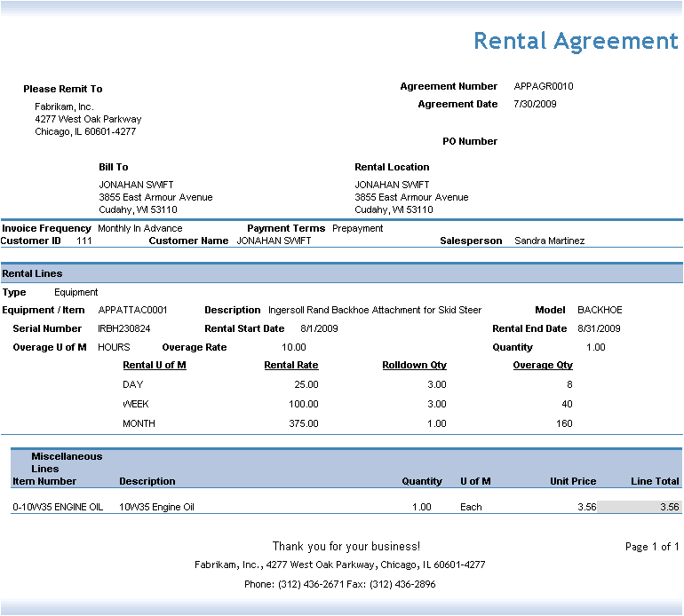
Task: Click the BACKHOE model value
Action: point(600,311)
